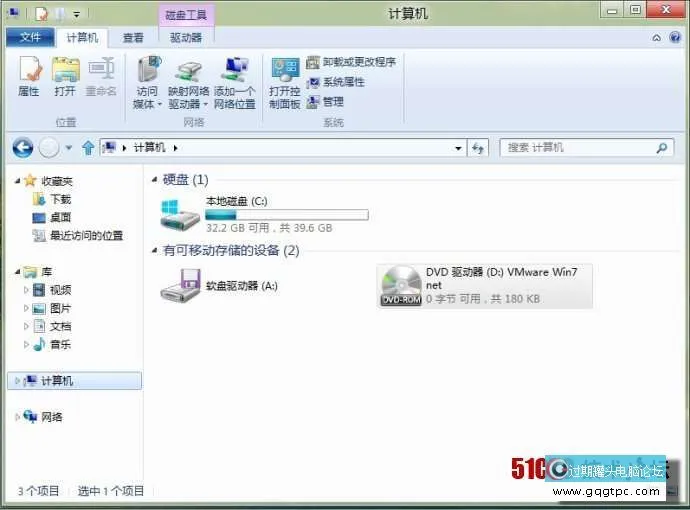The image size is (690, 510).
Task: Select the 文档 library
Action: (x=60, y=327)
